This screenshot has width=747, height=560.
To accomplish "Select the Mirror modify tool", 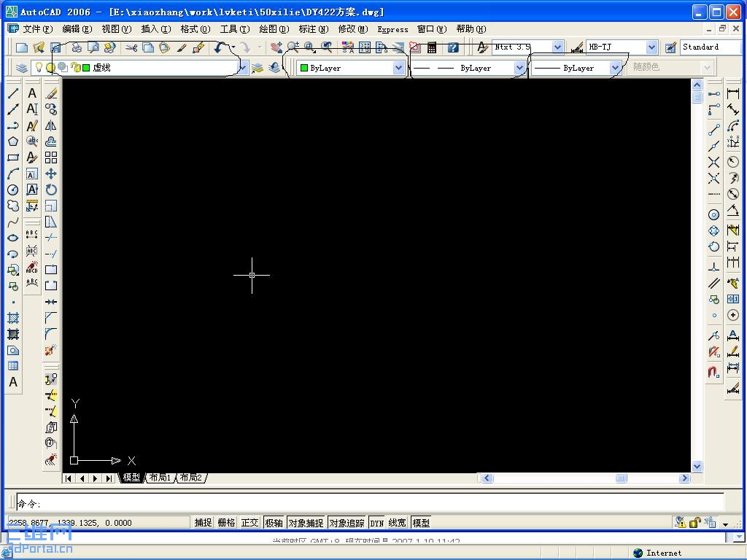I will [51, 125].
